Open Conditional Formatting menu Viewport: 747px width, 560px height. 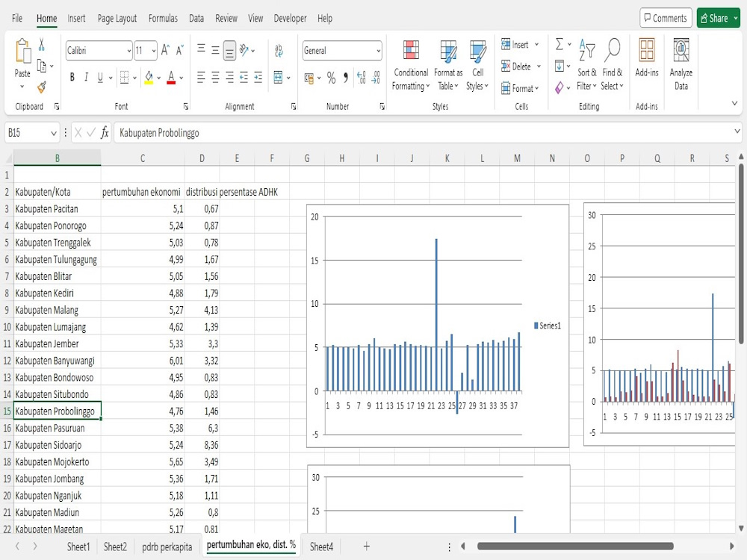(411, 64)
